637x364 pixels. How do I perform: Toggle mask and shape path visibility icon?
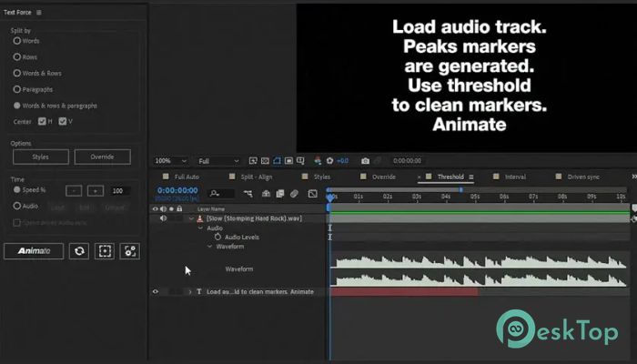277,161
